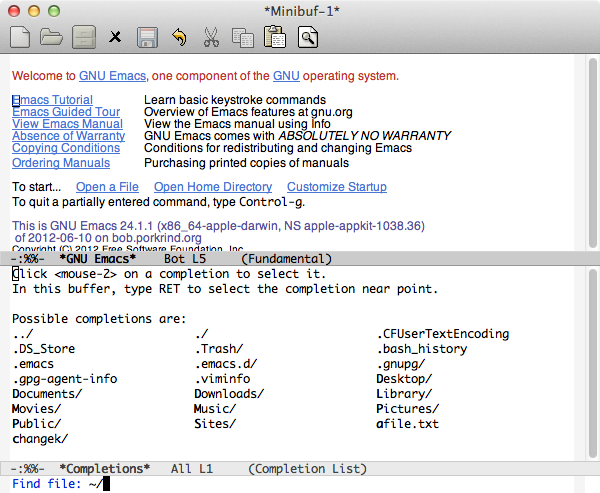Click the Open Home Directory link
Image resolution: width=600 pixels, height=493 pixels.
click(213, 187)
